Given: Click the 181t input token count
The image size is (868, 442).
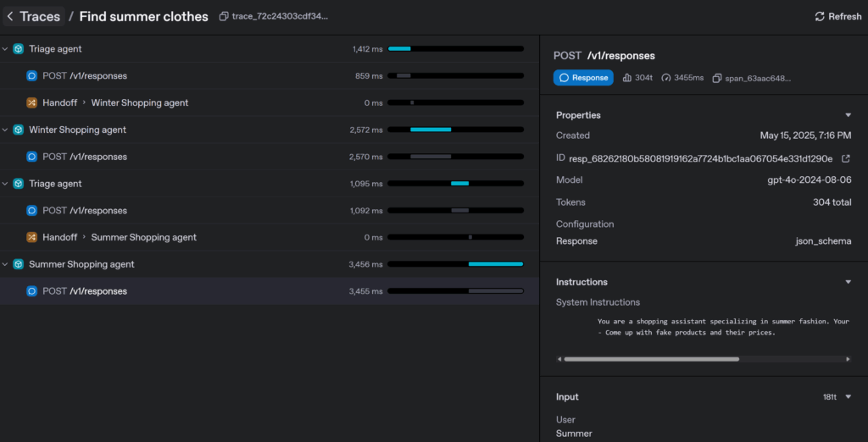Looking at the screenshot, I should (829, 397).
